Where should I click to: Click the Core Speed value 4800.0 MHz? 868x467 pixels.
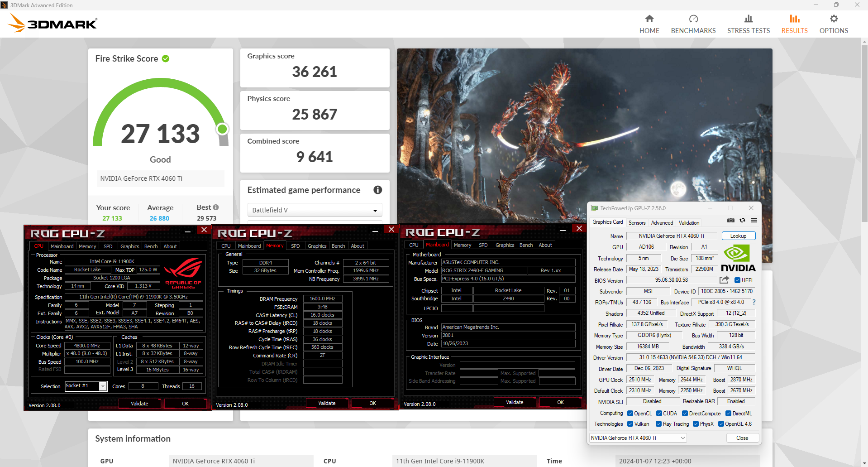[87, 346]
